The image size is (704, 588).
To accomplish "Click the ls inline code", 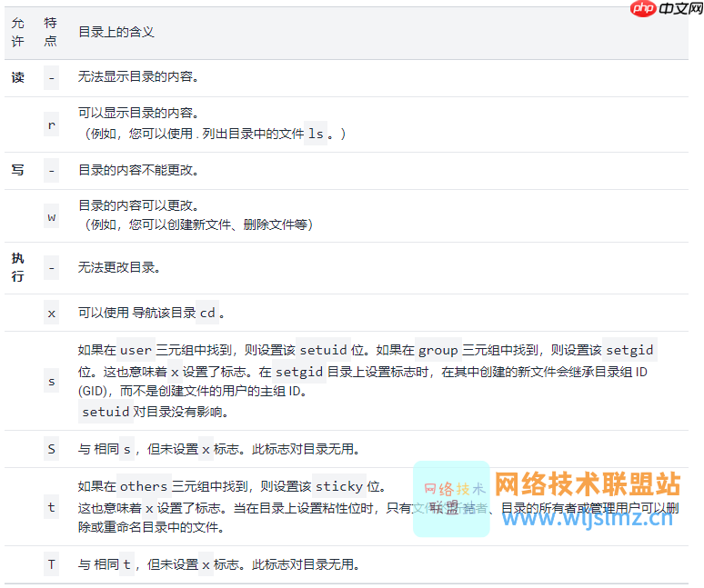I will [x=316, y=134].
